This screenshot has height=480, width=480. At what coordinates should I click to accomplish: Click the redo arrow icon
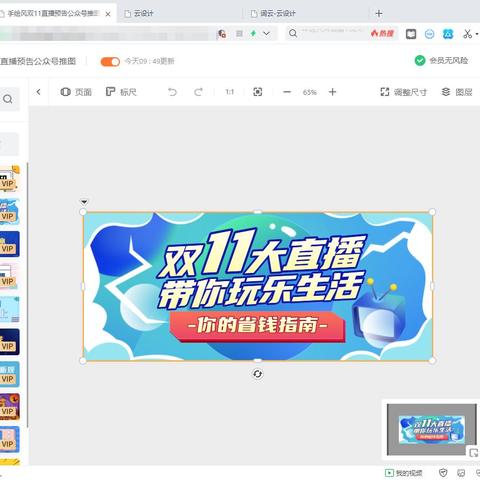198,92
